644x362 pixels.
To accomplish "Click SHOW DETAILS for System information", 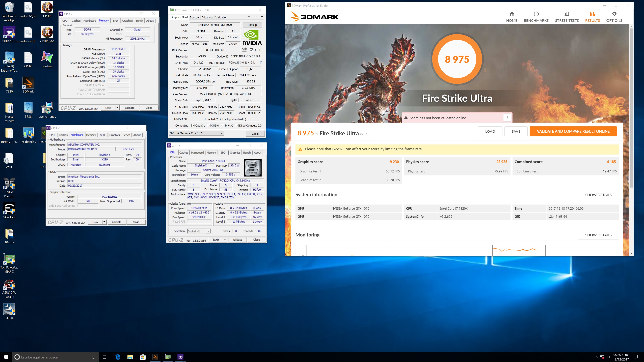I will click(x=598, y=195).
